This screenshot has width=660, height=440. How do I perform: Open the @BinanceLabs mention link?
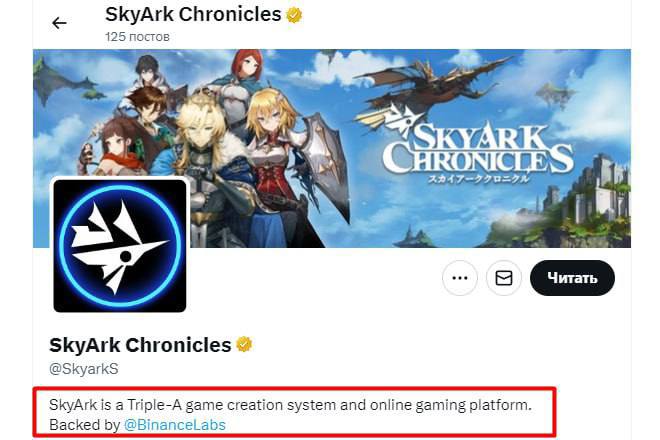click(175, 425)
